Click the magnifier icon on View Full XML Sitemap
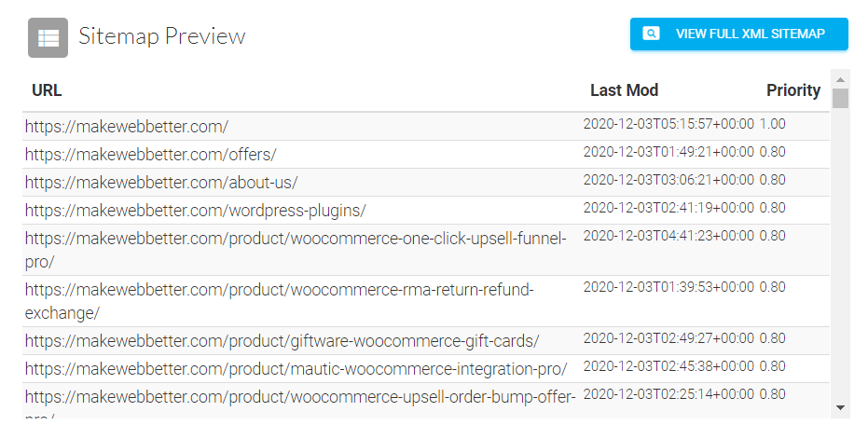Viewport: 868px width, 439px height. [651, 34]
